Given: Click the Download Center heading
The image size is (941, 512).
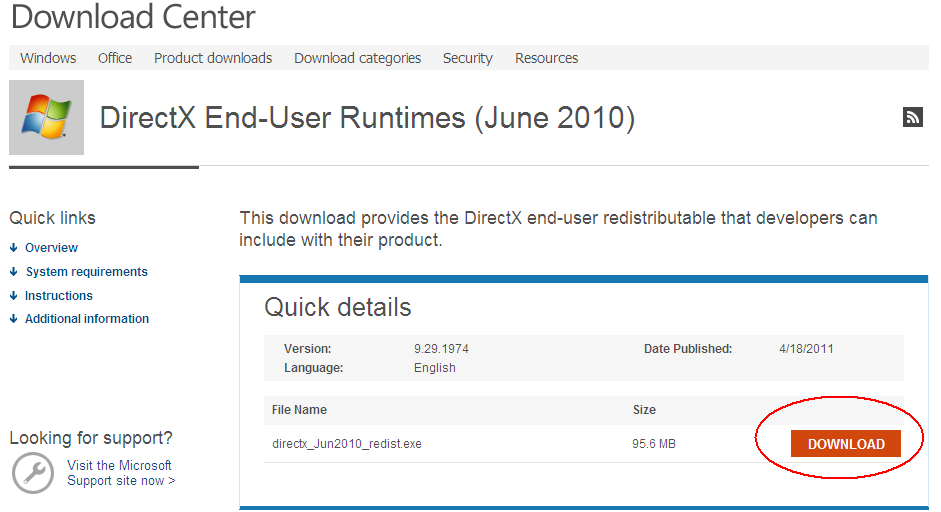Looking at the screenshot, I should [x=133, y=16].
